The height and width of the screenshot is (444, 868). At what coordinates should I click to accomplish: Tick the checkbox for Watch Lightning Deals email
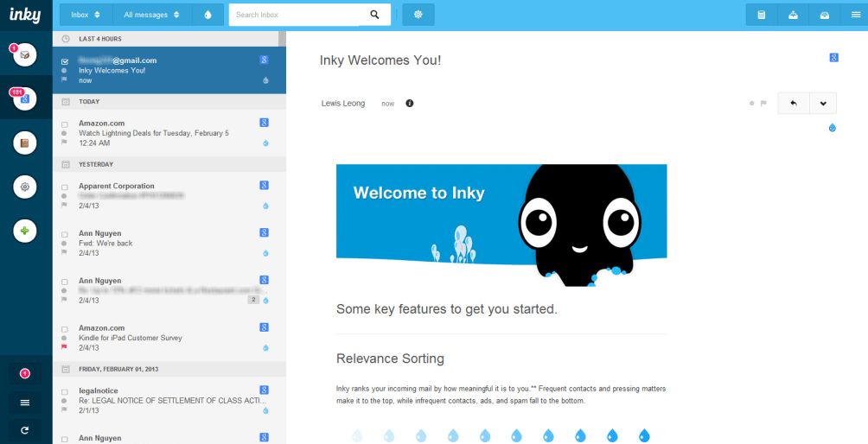coord(65,124)
